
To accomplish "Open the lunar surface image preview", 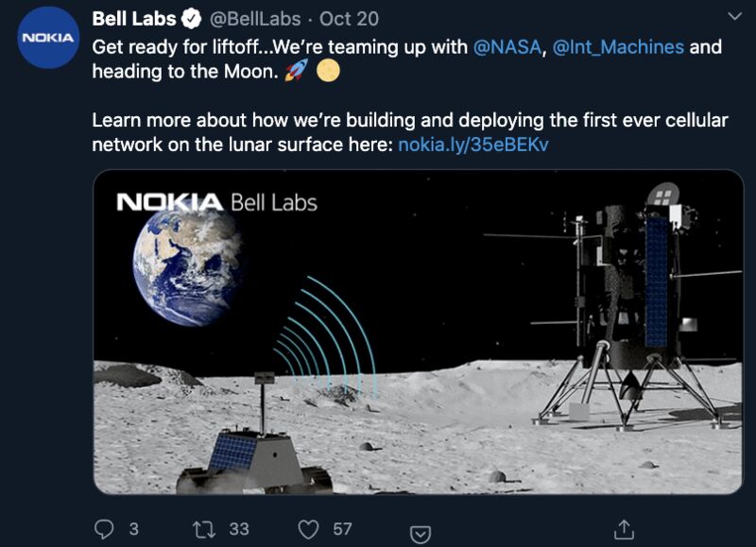I will [418, 332].
